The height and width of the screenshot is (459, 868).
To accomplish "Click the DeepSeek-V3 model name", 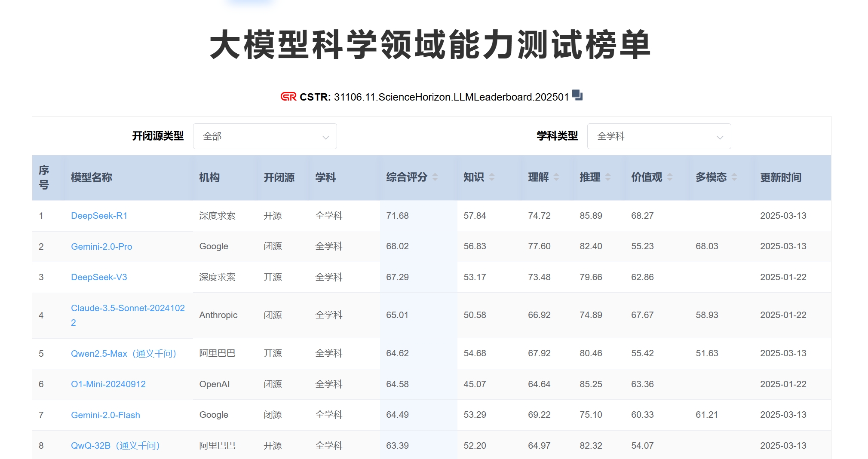I will 99,277.
